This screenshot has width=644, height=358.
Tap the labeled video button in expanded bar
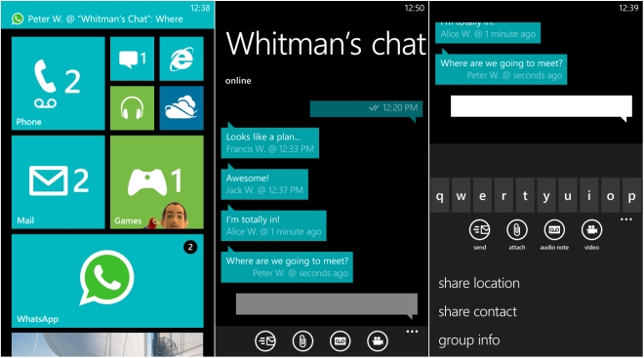[x=592, y=234]
